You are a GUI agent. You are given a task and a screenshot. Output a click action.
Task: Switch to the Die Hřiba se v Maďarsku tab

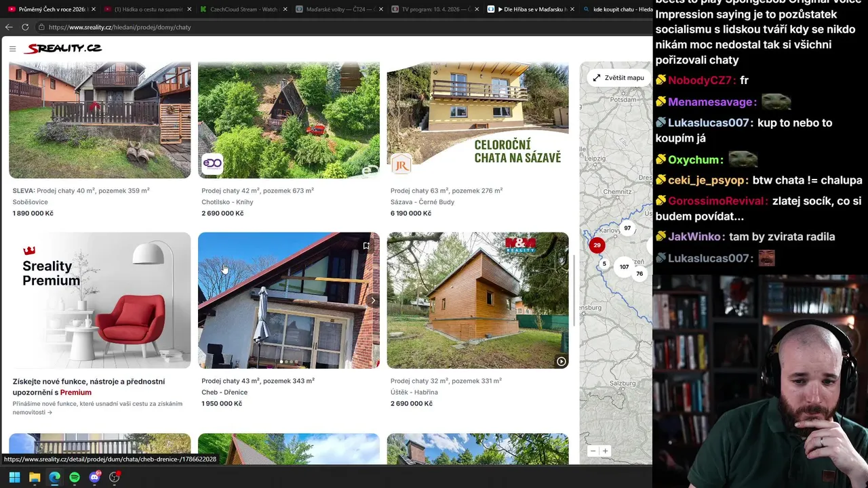click(x=532, y=9)
